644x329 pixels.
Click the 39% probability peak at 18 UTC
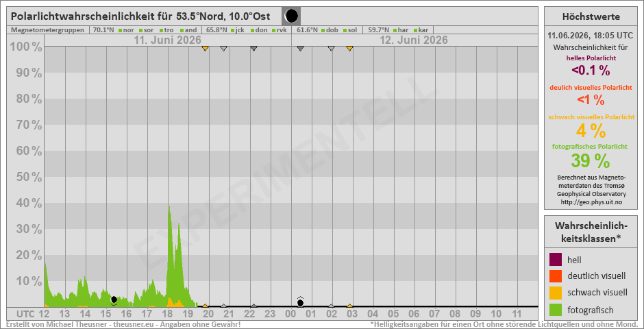point(169,206)
